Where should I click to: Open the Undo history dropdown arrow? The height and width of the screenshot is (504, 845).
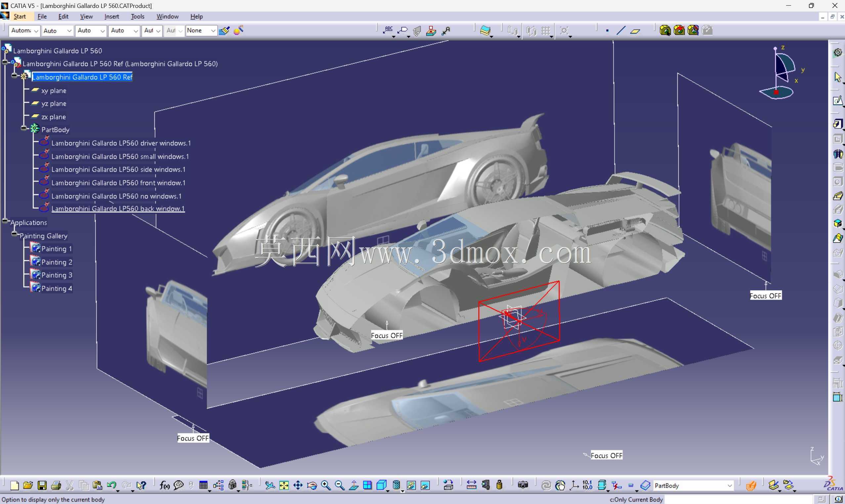coord(118,491)
